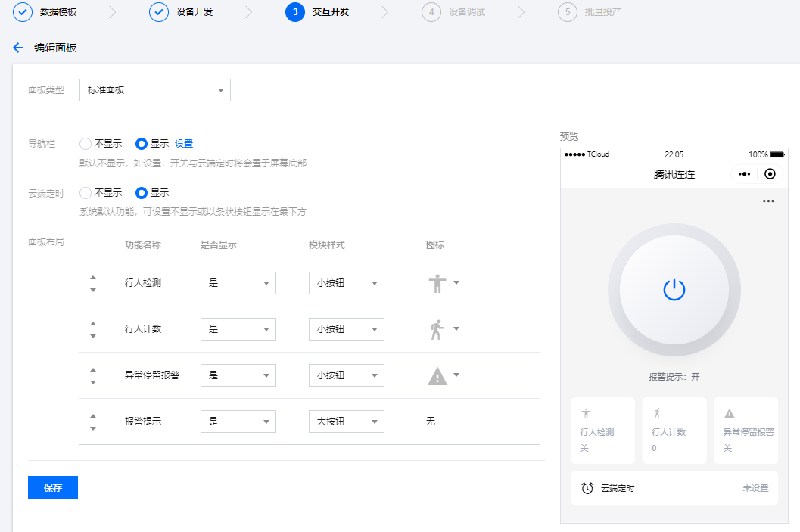
Task: Select 不显示 radio for 导航栏
Action: (x=85, y=143)
